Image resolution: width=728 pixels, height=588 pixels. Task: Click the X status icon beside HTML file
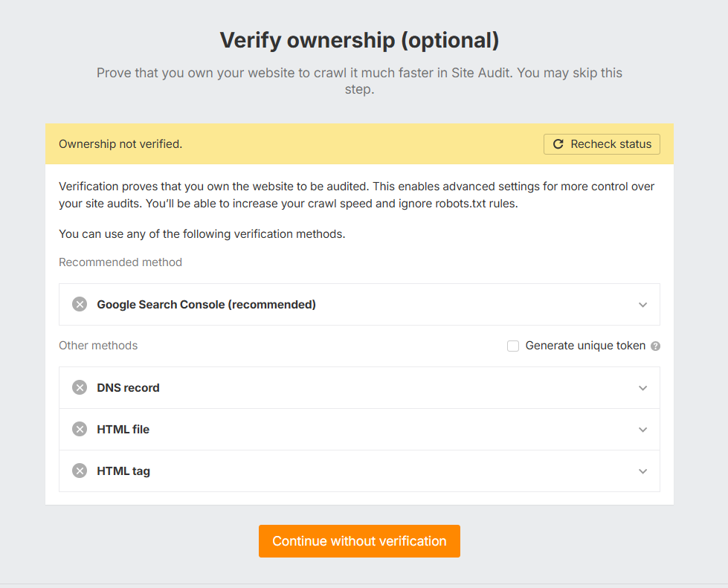[80, 429]
